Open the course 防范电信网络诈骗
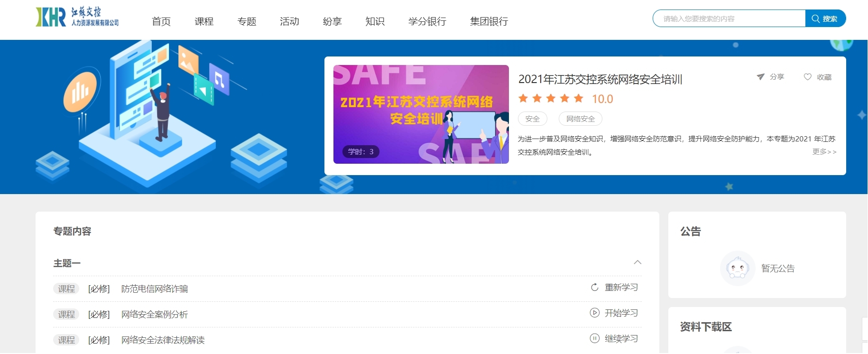 [x=155, y=289]
